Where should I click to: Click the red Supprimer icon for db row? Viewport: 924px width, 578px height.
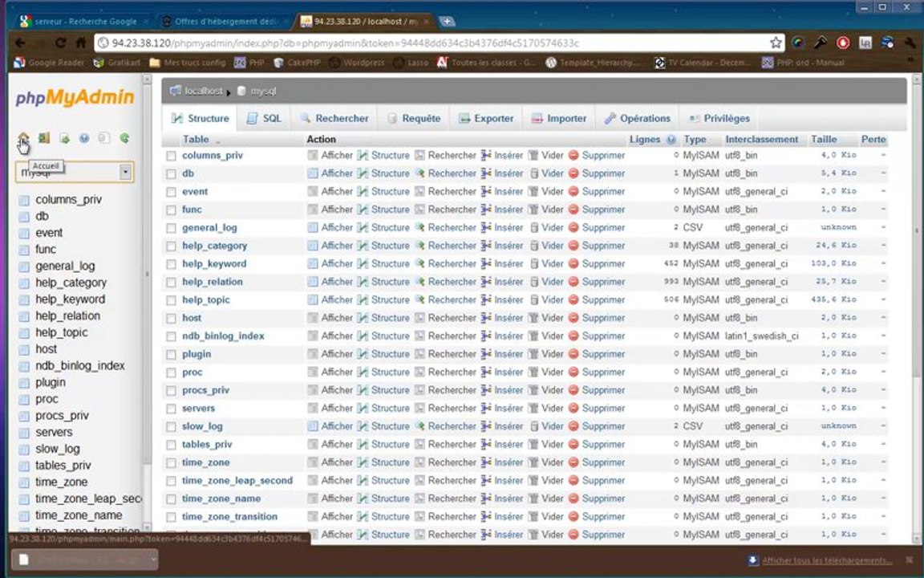[573, 173]
